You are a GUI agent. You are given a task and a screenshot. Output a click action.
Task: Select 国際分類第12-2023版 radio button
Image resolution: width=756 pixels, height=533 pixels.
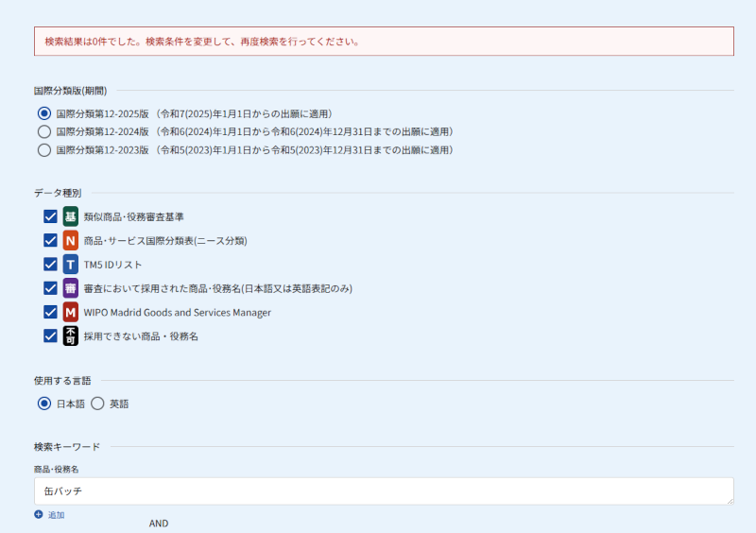(x=43, y=149)
